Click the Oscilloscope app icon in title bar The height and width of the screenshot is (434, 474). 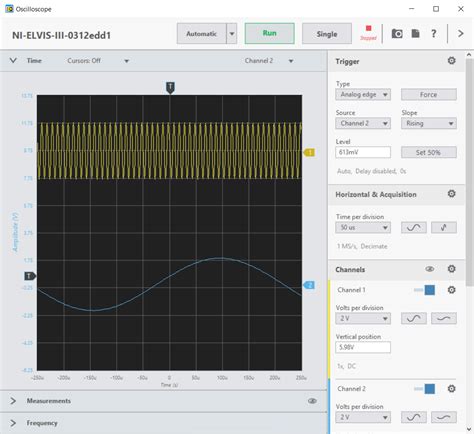pyautogui.click(x=9, y=9)
